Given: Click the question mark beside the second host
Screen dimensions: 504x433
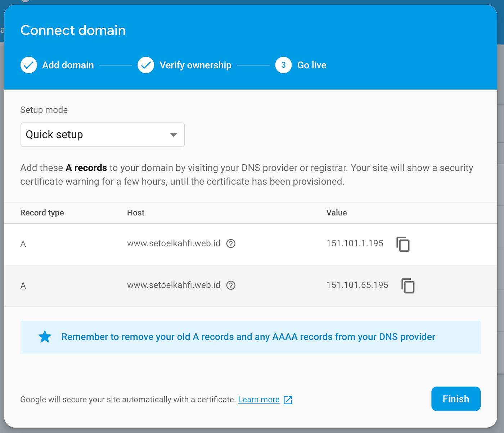Looking at the screenshot, I should pos(231,285).
